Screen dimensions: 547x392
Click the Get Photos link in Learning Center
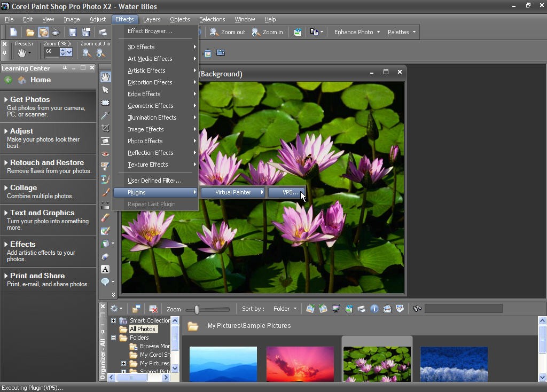click(x=28, y=99)
